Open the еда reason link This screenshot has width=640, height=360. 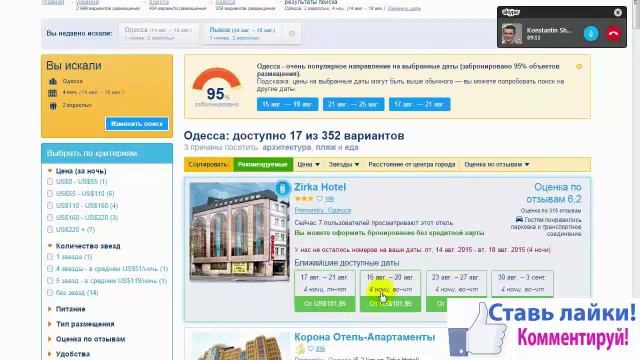click(x=351, y=147)
